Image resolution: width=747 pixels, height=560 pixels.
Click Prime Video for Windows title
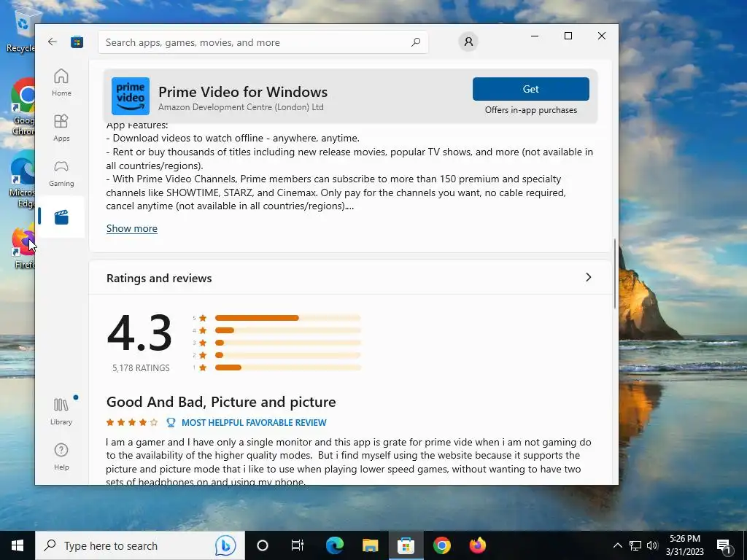coord(243,92)
